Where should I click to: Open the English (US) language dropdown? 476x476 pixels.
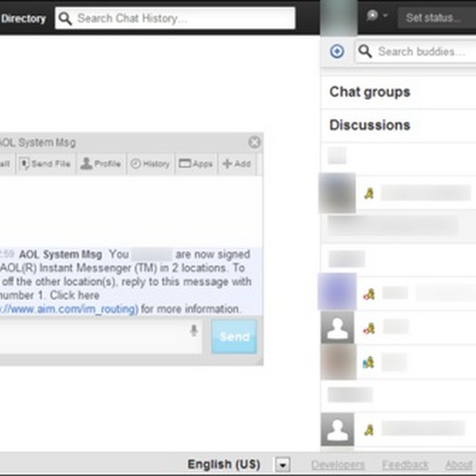[283, 465]
